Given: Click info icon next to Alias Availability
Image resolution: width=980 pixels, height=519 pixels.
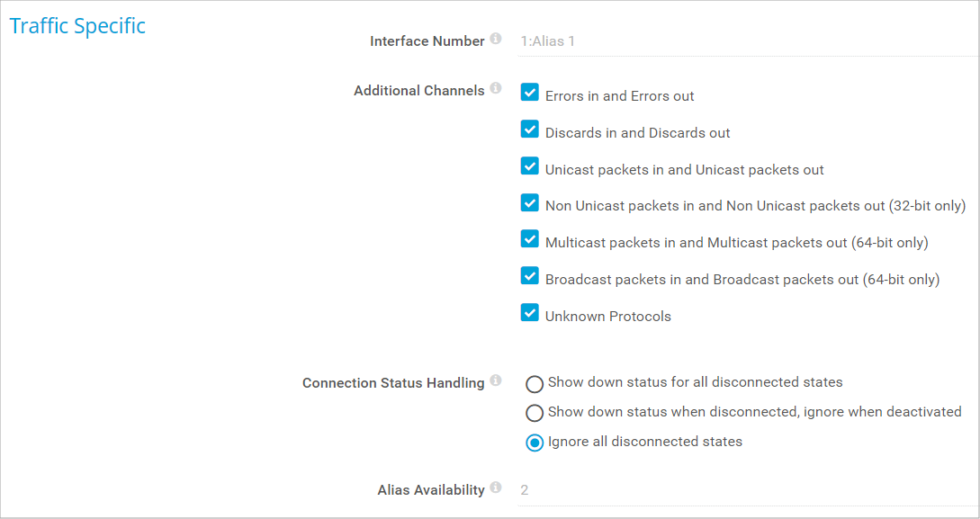Looking at the screenshot, I should (496, 488).
